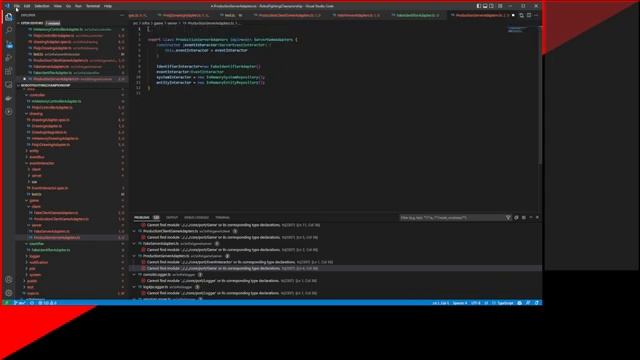The image size is (640, 360).
Task: Toggle panel layout icon in title bar
Action: [485, 6]
